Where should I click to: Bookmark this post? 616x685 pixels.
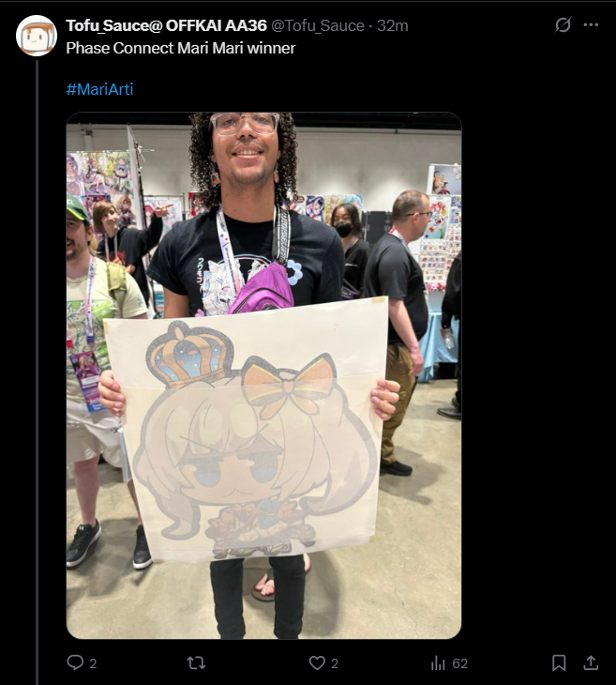pyautogui.click(x=559, y=662)
